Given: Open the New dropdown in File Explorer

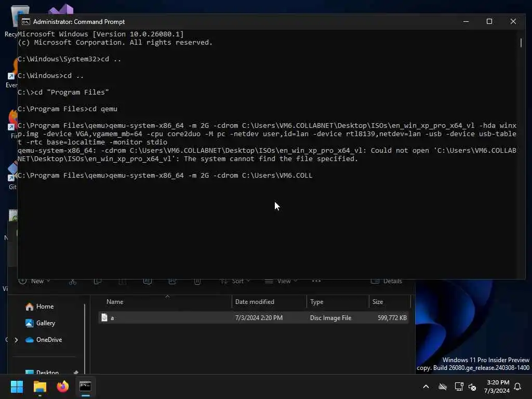Looking at the screenshot, I should [34, 281].
